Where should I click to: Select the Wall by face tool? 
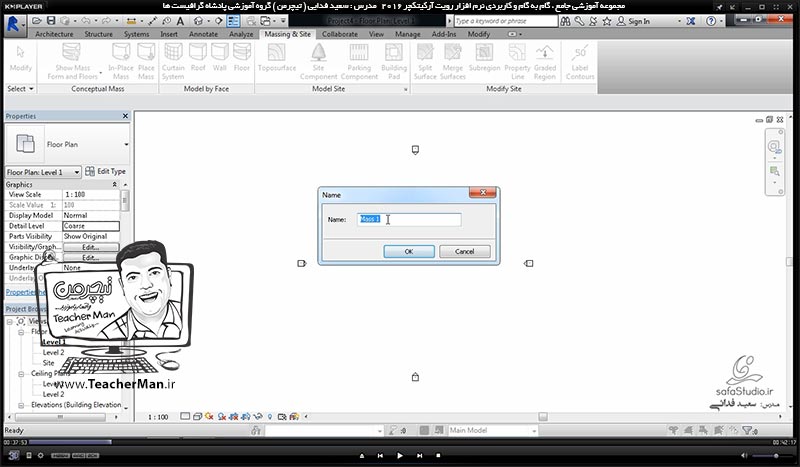tap(220, 57)
